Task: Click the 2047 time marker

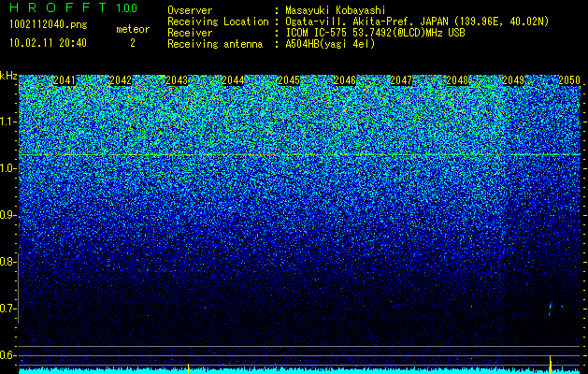Action: pyautogui.click(x=401, y=80)
